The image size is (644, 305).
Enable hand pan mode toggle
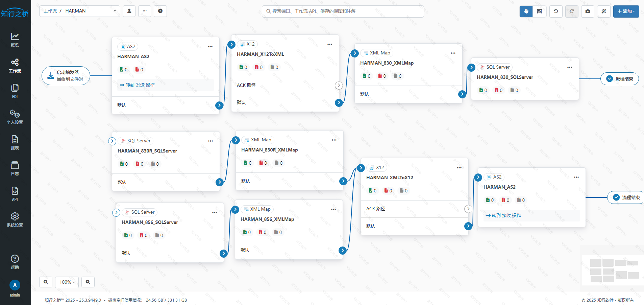point(526,11)
